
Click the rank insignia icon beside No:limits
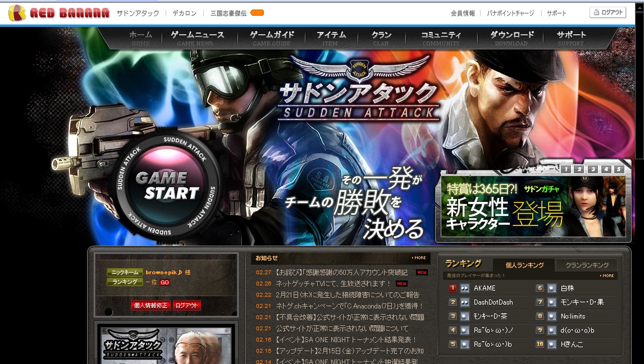(x=551, y=316)
